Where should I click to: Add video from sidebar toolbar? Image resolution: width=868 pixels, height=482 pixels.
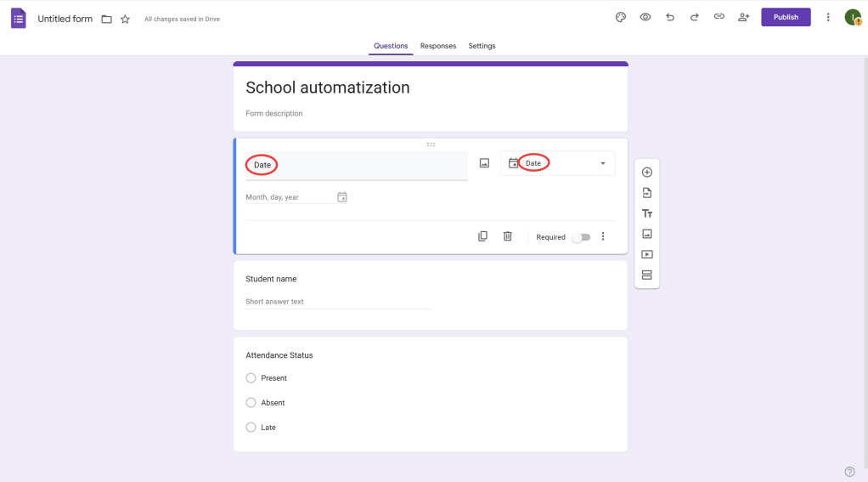pyautogui.click(x=646, y=254)
